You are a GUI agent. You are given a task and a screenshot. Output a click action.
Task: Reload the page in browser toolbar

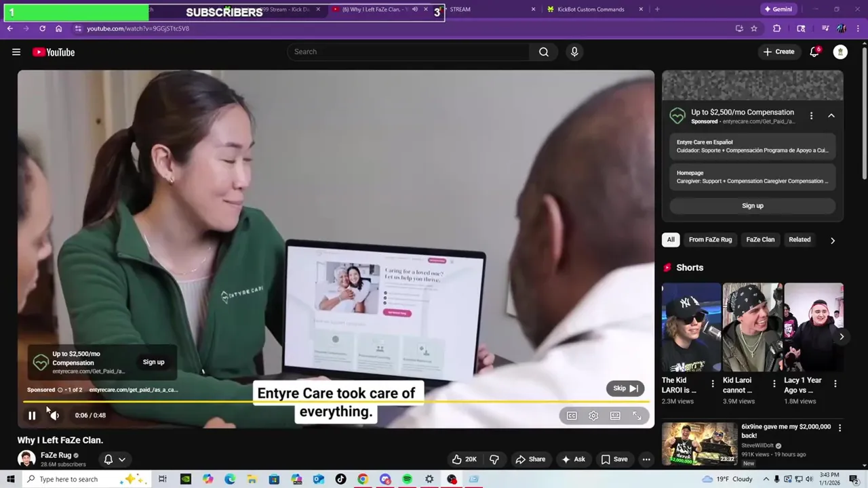42,28
